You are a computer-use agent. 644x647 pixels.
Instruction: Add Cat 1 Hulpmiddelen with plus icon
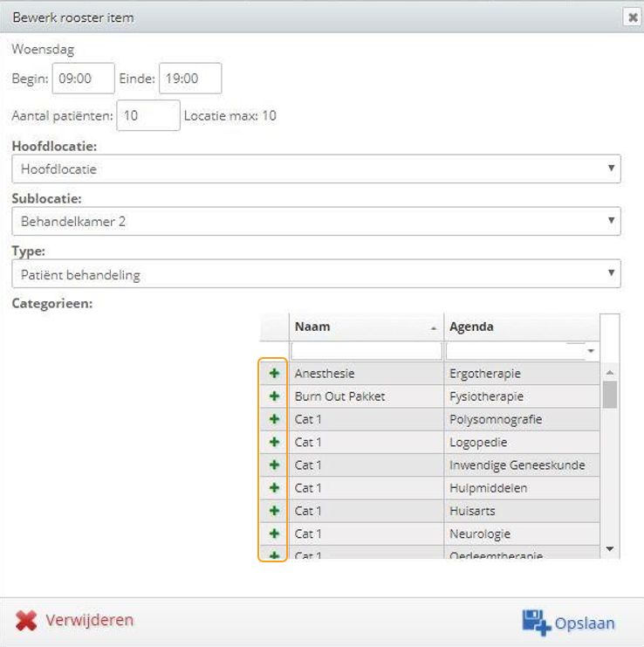tap(274, 488)
